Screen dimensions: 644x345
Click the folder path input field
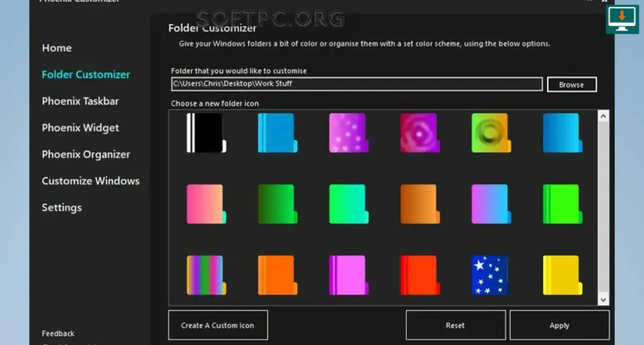[357, 84]
